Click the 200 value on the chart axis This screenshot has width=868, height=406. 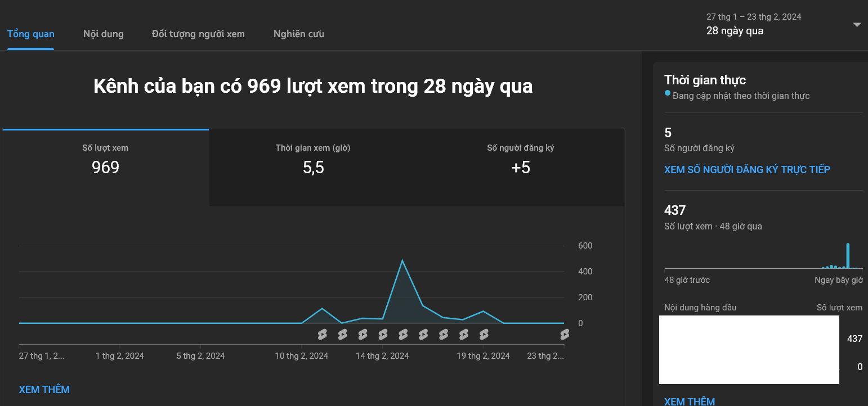click(585, 297)
